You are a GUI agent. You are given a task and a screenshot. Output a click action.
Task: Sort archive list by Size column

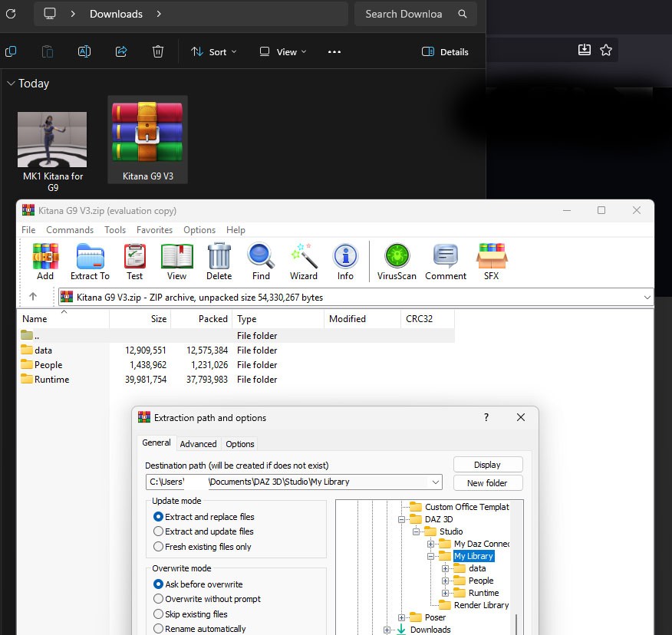tap(140, 319)
